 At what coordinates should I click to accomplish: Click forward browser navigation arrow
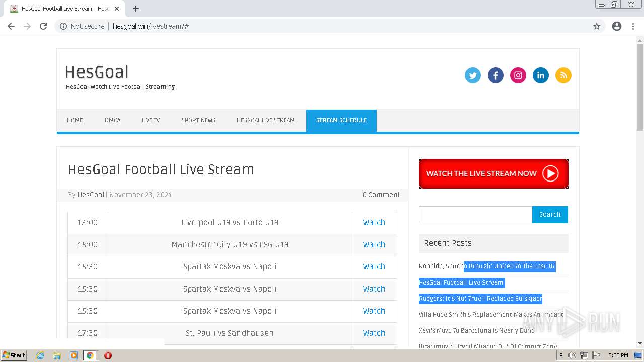(27, 26)
